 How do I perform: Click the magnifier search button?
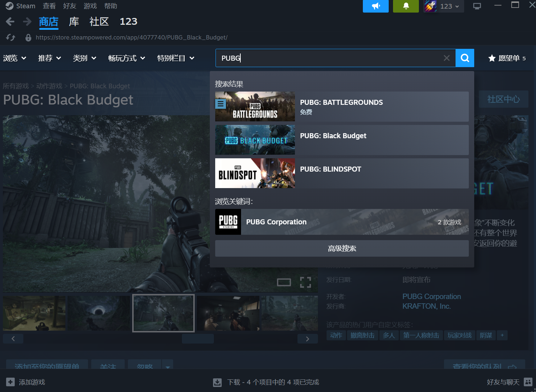click(465, 58)
